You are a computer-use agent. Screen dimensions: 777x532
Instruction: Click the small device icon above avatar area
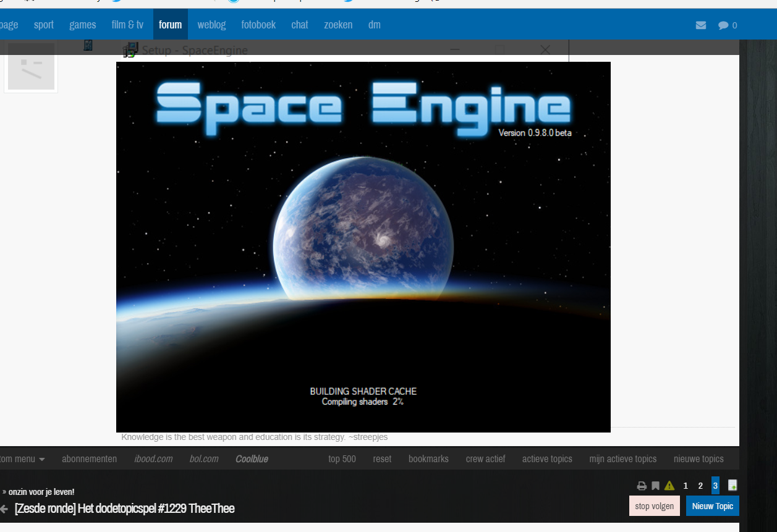(88, 45)
